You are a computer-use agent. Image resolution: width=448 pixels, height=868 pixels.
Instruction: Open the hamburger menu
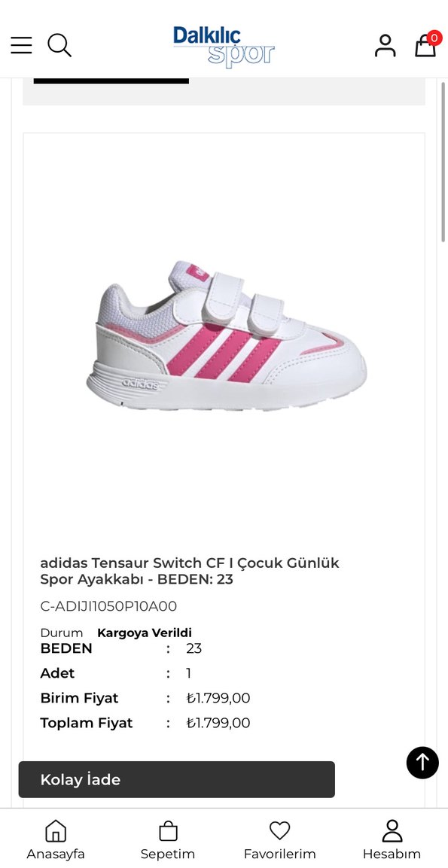[21, 45]
